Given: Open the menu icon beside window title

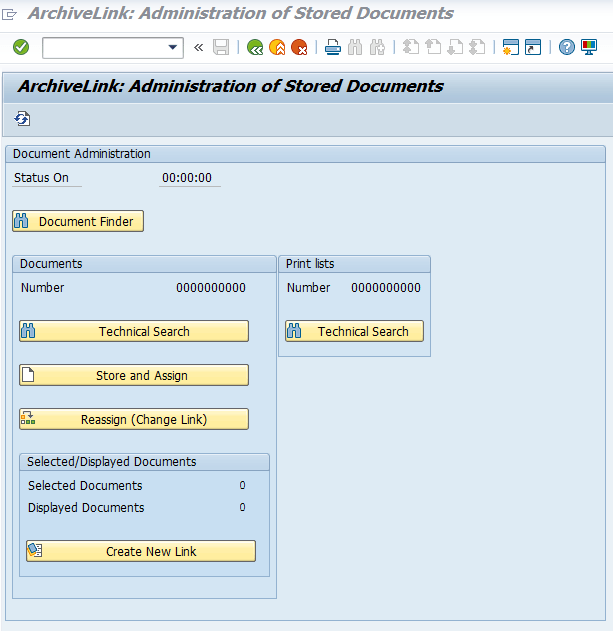Looking at the screenshot, I should point(9,15).
